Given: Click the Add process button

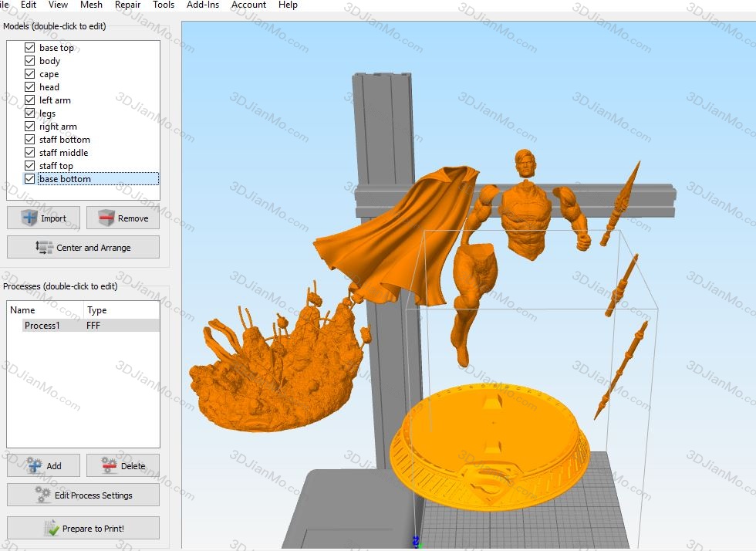Looking at the screenshot, I should tap(44, 466).
